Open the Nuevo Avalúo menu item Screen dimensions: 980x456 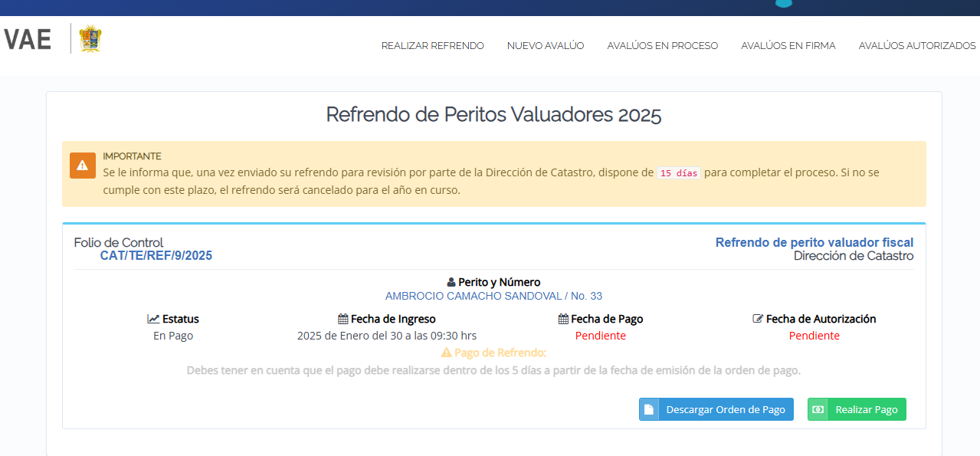pyautogui.click(x=546, y=46)
